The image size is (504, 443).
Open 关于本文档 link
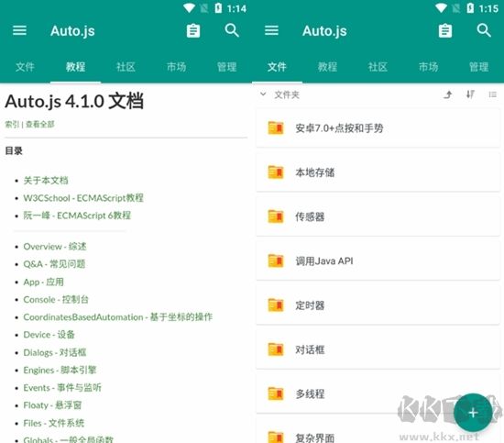click(x=46, y=180)
